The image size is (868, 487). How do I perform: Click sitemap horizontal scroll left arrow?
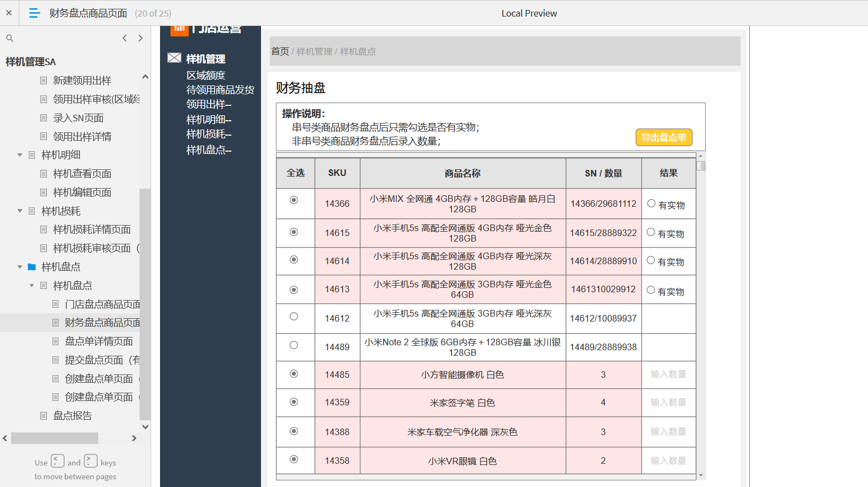pos(5,438)
